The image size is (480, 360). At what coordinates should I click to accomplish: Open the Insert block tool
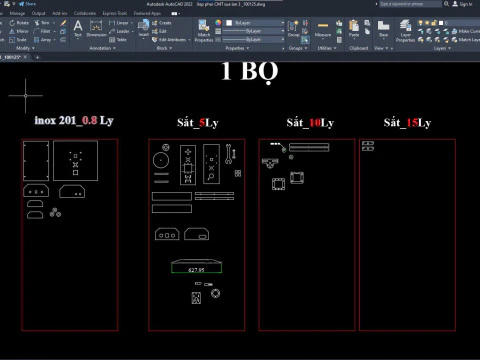144,28
